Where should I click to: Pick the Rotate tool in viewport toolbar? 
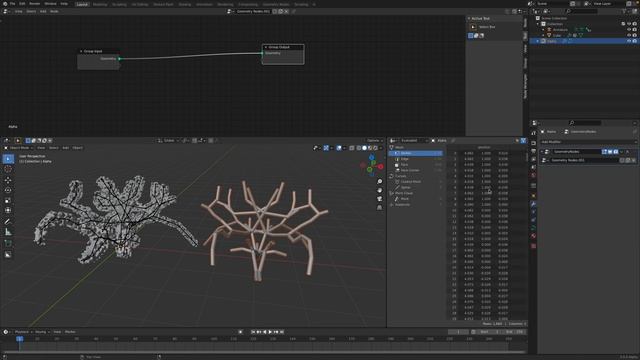click(x=8, y=190)
